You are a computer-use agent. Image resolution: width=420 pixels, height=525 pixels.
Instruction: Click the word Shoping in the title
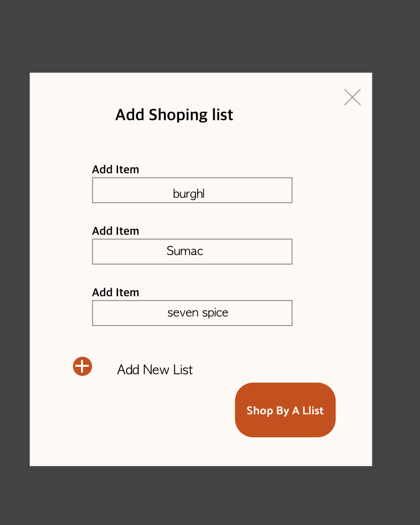178,115
